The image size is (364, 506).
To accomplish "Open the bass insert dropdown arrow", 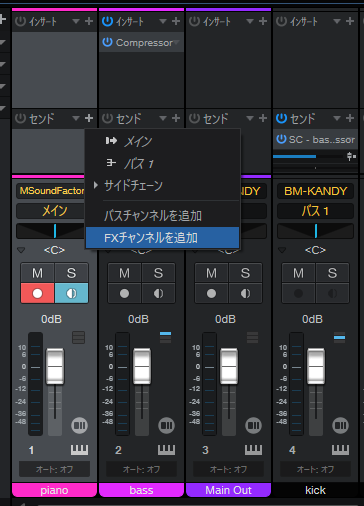I will point(163,21).
